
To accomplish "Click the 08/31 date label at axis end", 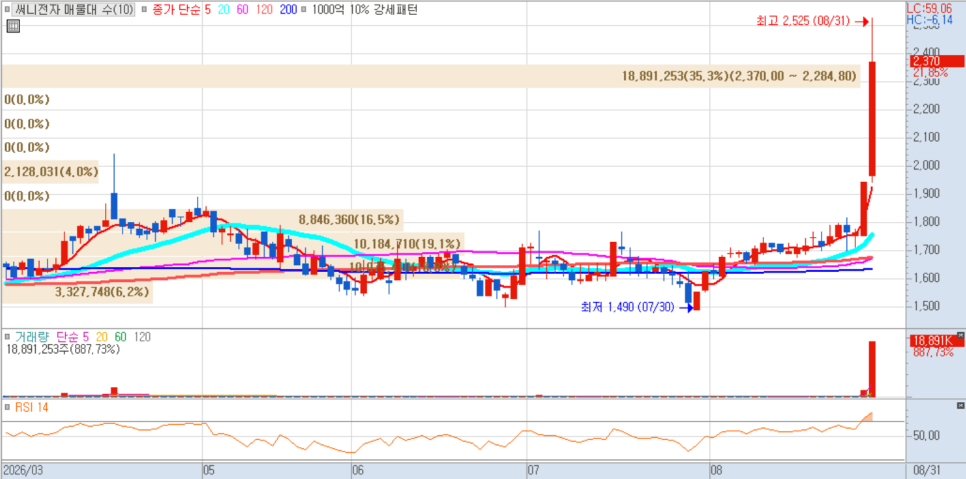I will pyautogui.click(x=928, y=470).
